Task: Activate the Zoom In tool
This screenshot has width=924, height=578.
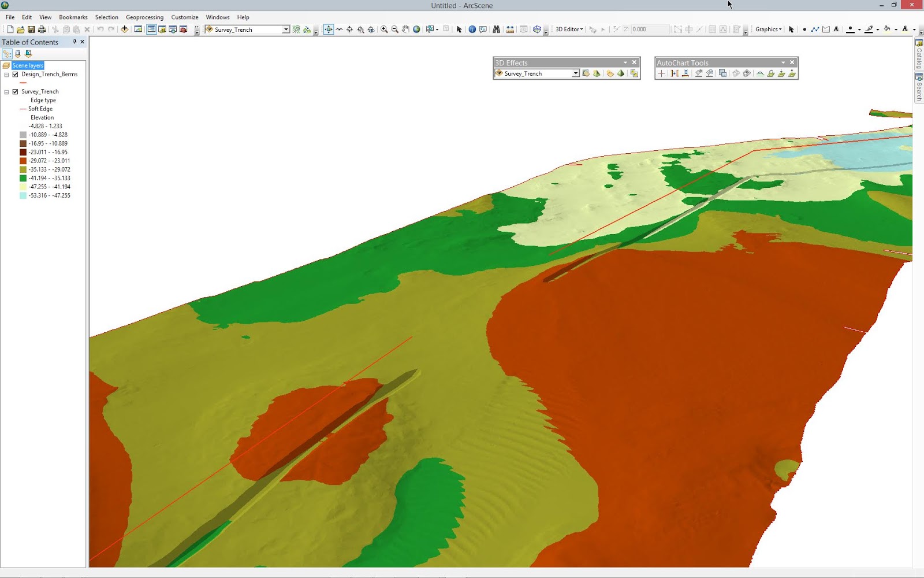Action: point(383,29)
